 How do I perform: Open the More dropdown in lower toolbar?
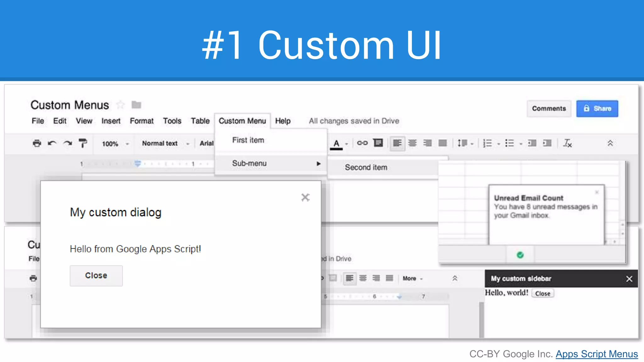coord(413,278)
